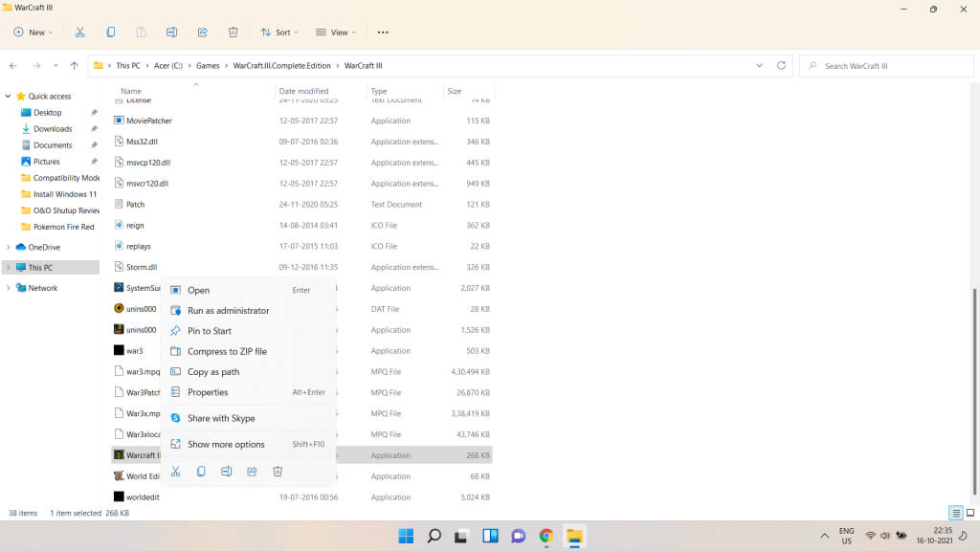Switch to details view in the status bar
Image resolution: width=980 pixels, height=551 pixels.
[x=956, y=513]
